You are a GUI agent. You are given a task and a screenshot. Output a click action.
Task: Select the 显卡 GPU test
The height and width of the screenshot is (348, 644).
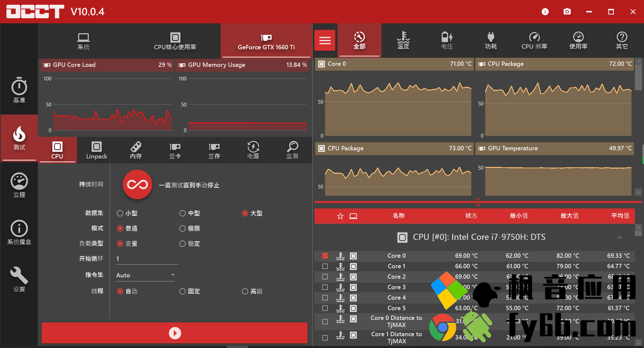[x=175, y=150]
